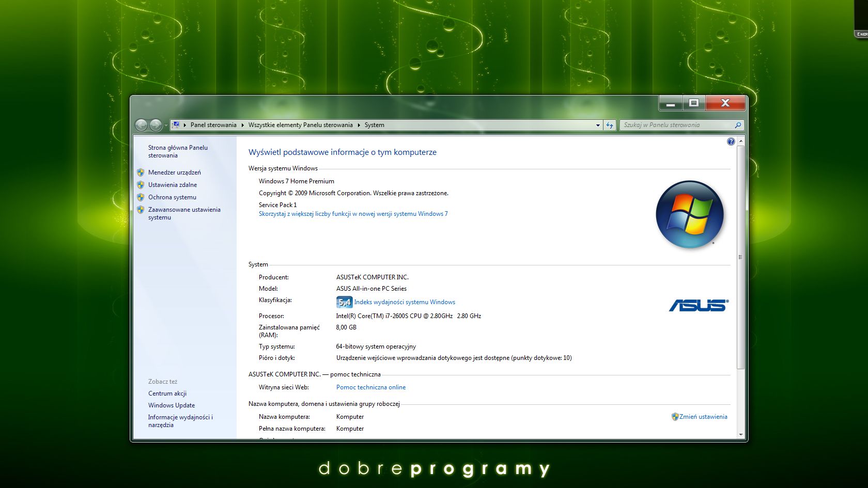Click the 64-bitowy system operacyjny text

(376, 347)
